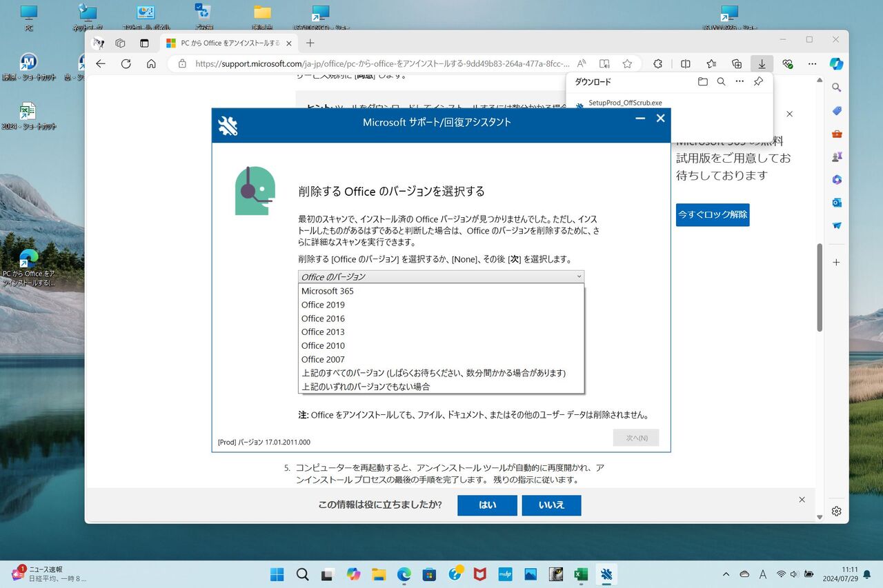The image size is (883, 588).
Task: Toggle the Edge Downloads toolbar button
Action: click(762, 63)
